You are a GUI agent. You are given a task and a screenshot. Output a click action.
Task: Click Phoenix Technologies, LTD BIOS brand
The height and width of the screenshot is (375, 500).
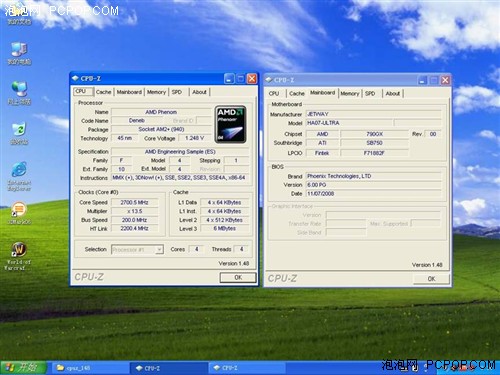pyautogui.click(x=373, y=176)
